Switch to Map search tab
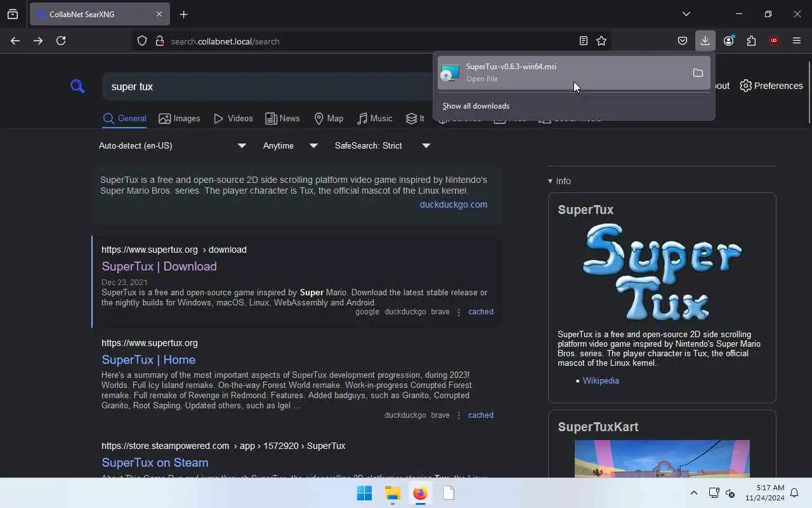Screen dimensions: 812x508 tap(329, 119)
